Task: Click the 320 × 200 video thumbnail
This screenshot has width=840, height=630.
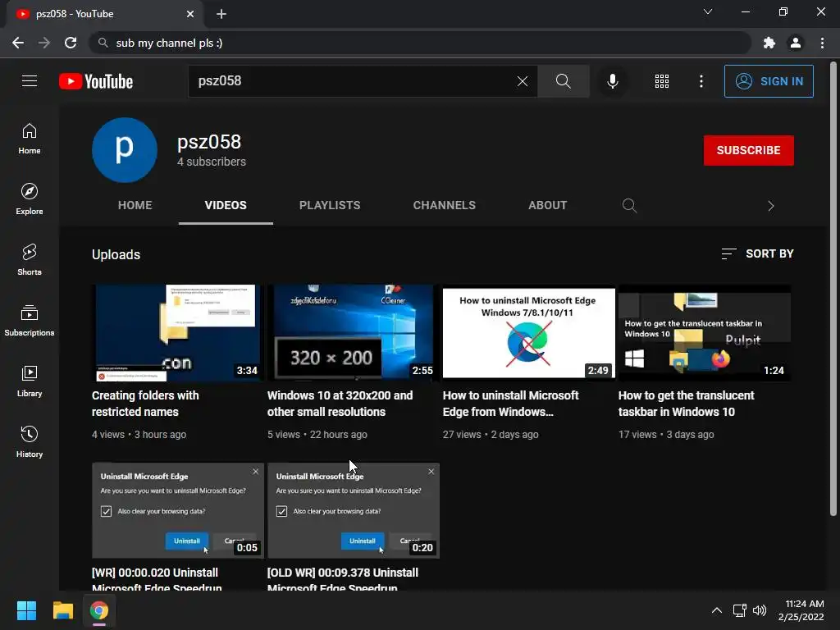Action: pos(353,333)
